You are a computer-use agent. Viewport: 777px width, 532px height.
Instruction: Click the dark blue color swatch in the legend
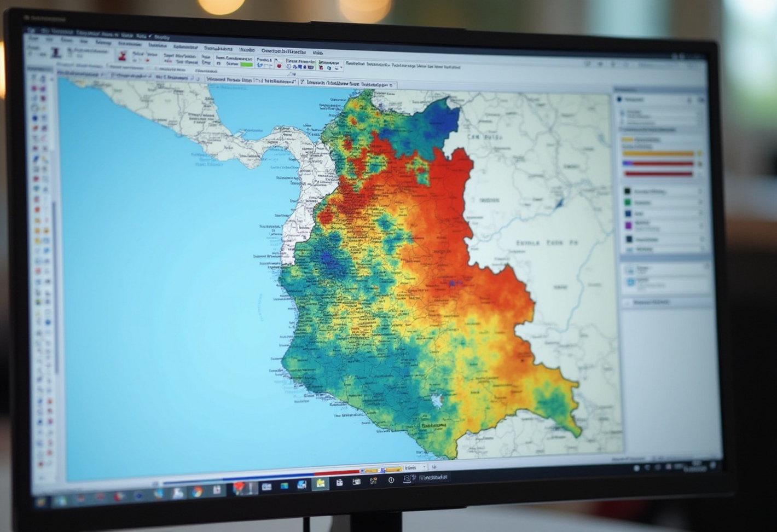pos(628,213)
